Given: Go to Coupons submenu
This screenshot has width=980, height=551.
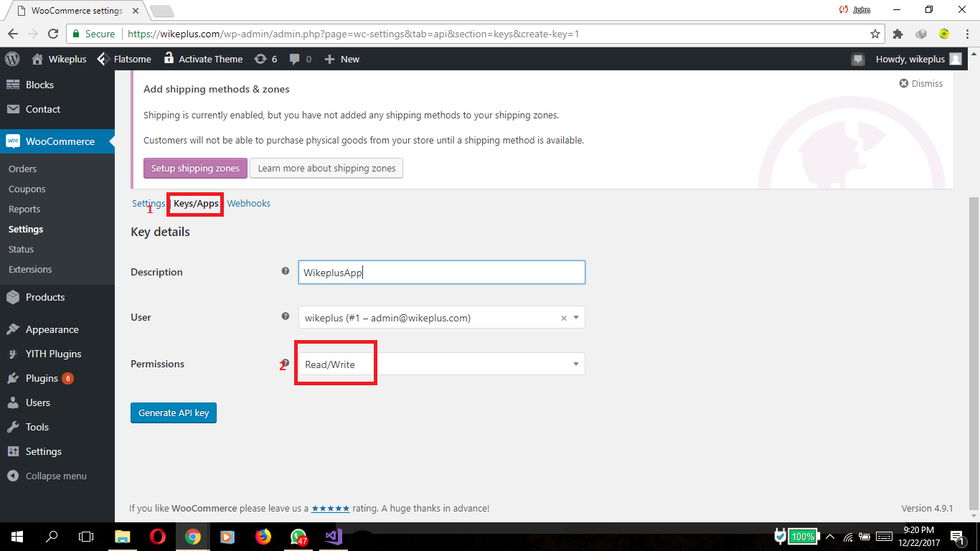Looking at the screenshot, I should point(27,189).
